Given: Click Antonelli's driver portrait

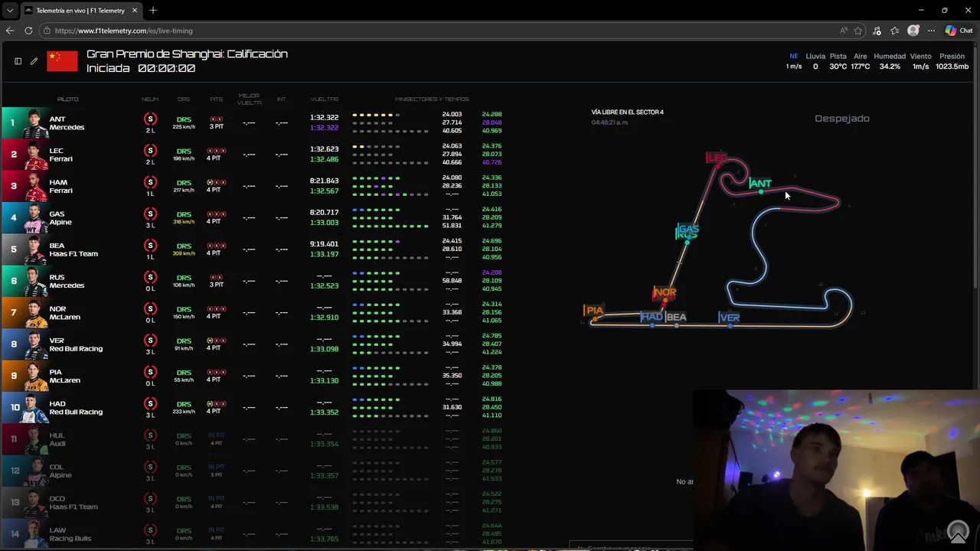Looking at the screenshot, I should 35,123.
